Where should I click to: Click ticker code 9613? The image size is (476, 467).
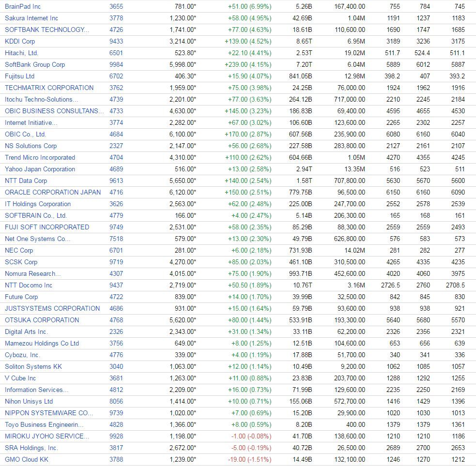[x=116, y=181]
